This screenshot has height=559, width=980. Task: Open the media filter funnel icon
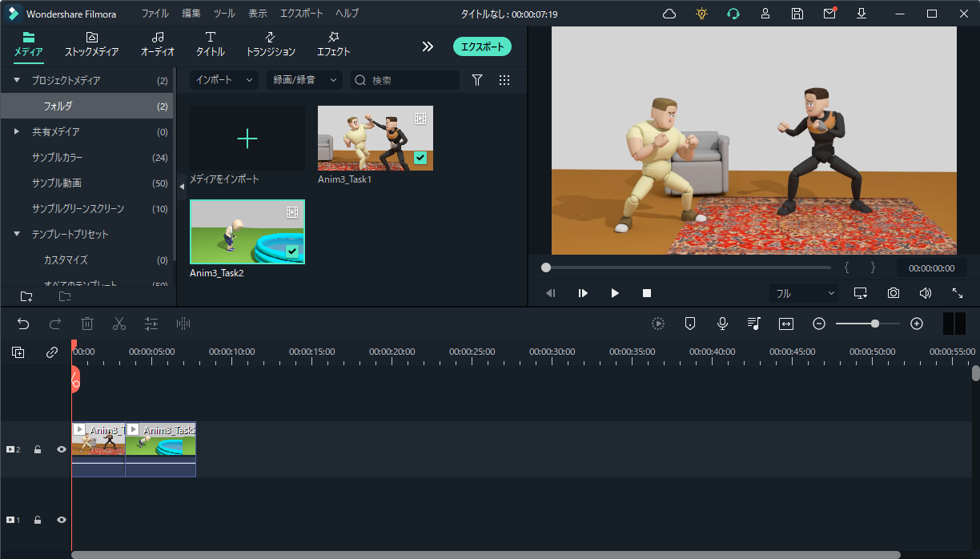coord(477,80)
